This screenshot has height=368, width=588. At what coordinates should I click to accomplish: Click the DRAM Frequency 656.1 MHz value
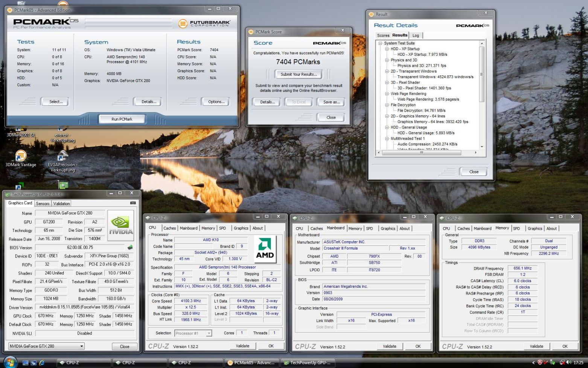(x=522, y=269)
